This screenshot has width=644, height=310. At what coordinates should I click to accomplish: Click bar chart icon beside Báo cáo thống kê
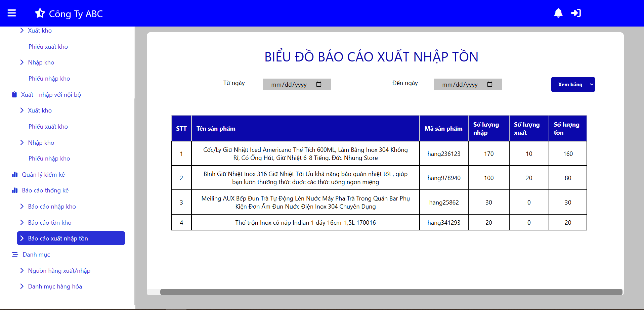[x=15, y=190]
